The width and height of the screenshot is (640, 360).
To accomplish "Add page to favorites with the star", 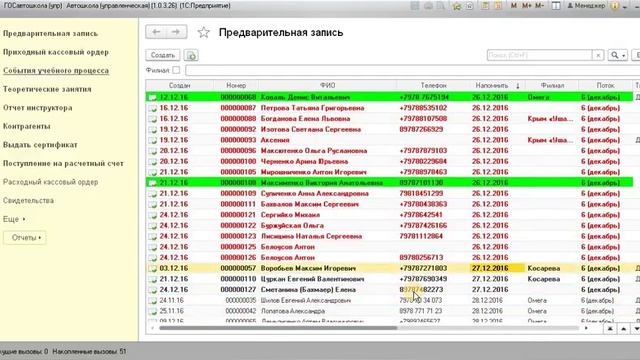I will [x=203, y=32].
